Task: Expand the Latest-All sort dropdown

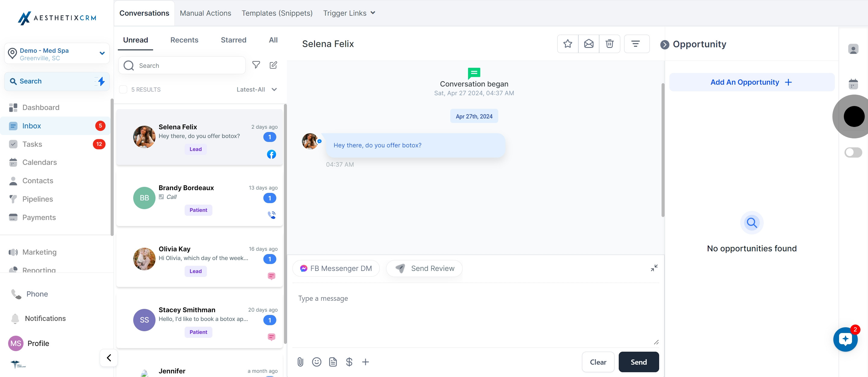Action: click(257, 90)
